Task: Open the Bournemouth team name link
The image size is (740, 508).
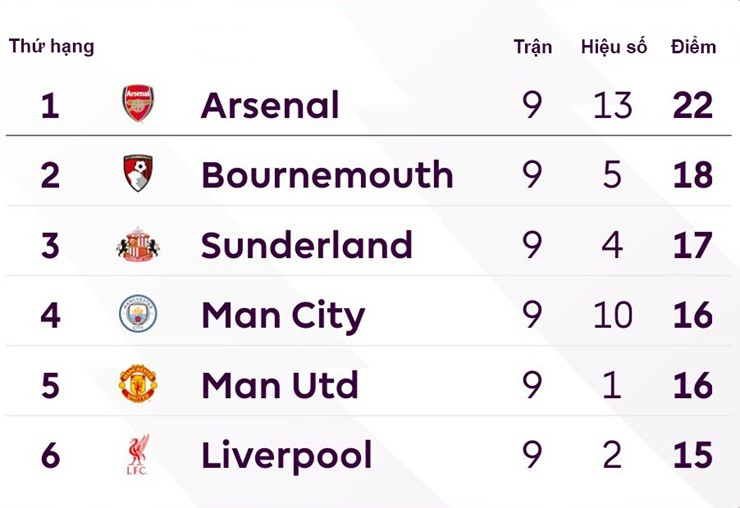Action: point(327,175)
